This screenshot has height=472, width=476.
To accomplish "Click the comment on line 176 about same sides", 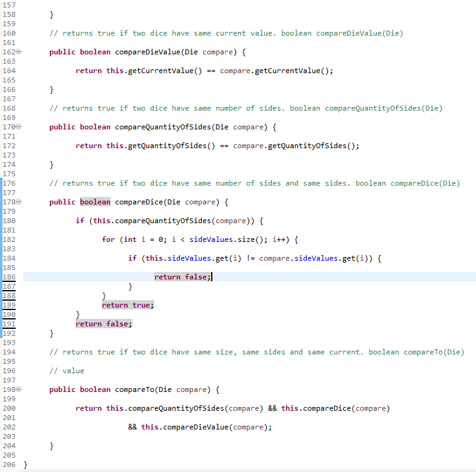I will [255, 183].
